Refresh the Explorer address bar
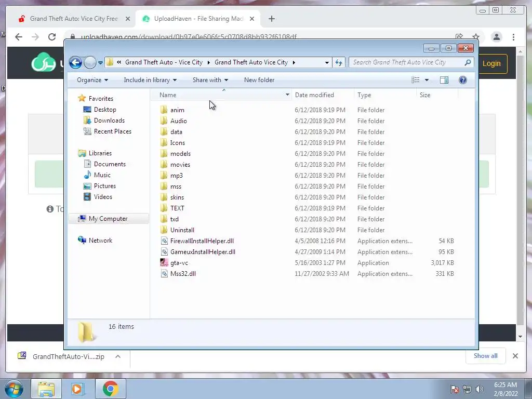Image resolution: width=532 pixels, height=399 pixels. (x=339, y=62)
